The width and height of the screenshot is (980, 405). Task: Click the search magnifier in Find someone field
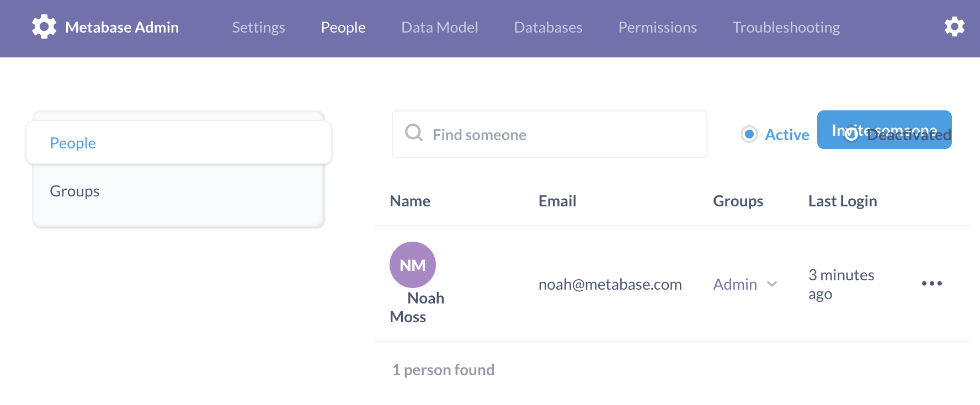(x=413, y=133)
